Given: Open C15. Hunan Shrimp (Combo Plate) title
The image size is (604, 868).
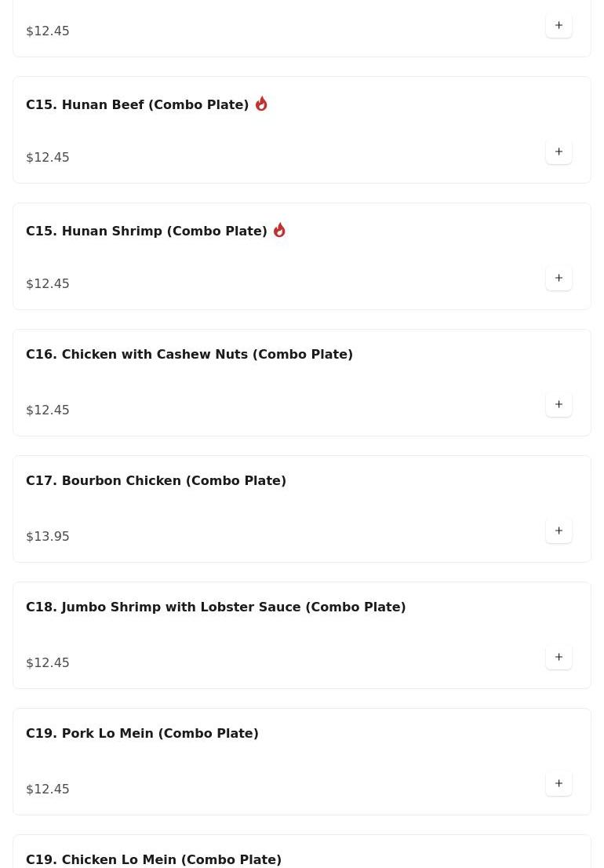Looking at the screenshot, I should 147,231.
